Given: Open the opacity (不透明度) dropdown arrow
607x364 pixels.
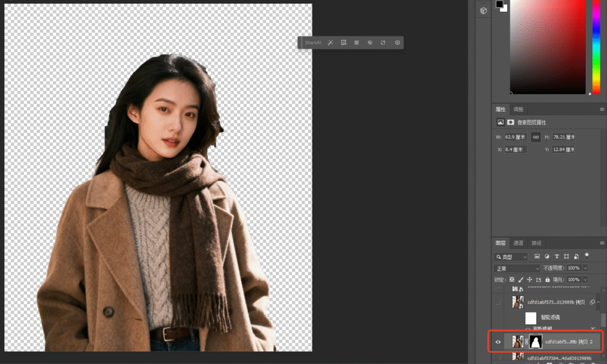Looking at the screenshot, I should [585, 269].
